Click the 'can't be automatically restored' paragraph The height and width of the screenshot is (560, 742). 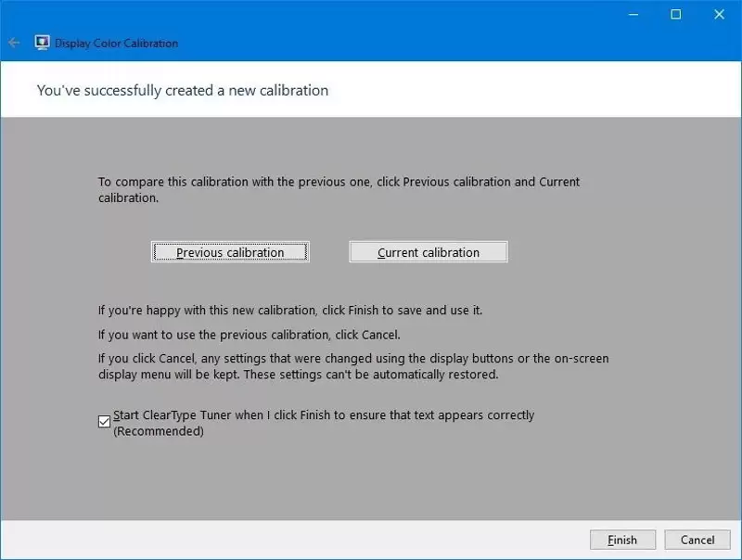[352, 366]
